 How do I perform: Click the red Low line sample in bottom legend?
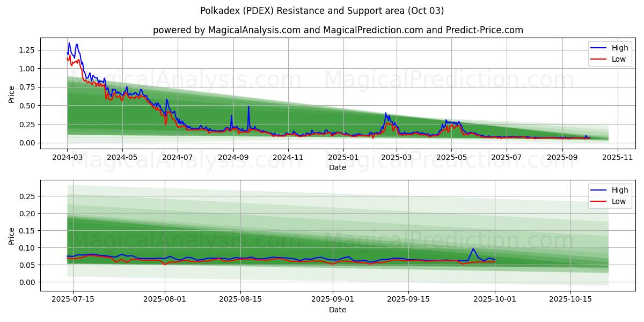(599, 201)
